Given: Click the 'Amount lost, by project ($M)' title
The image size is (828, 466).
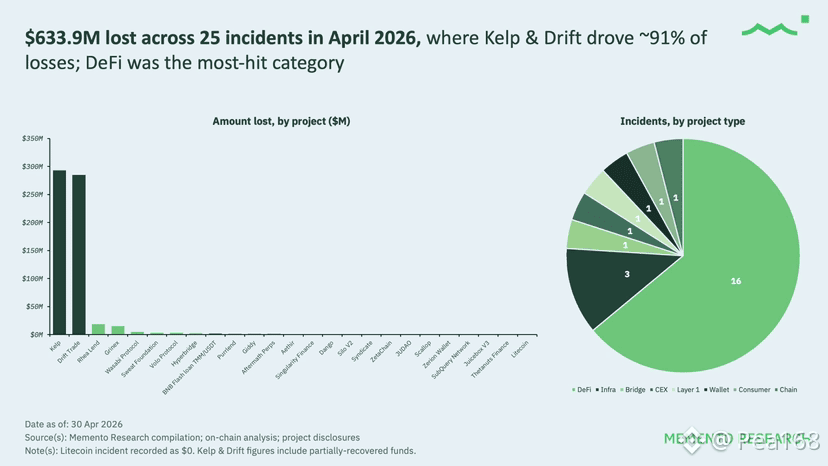Looking at the screenshot, I should coord(281,122).
